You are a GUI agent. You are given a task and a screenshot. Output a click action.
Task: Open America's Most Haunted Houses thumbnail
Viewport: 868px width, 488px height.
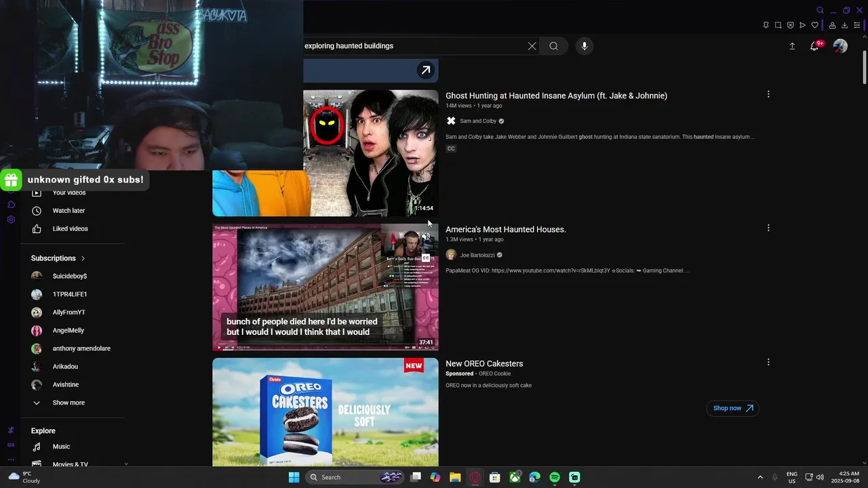pos(325,287)
